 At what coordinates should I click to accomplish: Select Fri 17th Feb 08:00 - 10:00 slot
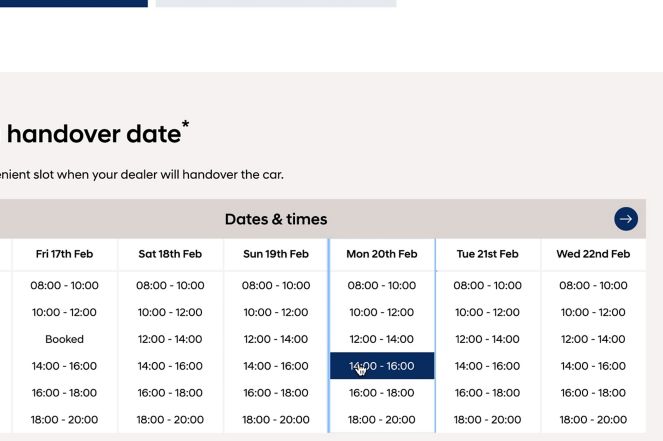click(65, 285)
